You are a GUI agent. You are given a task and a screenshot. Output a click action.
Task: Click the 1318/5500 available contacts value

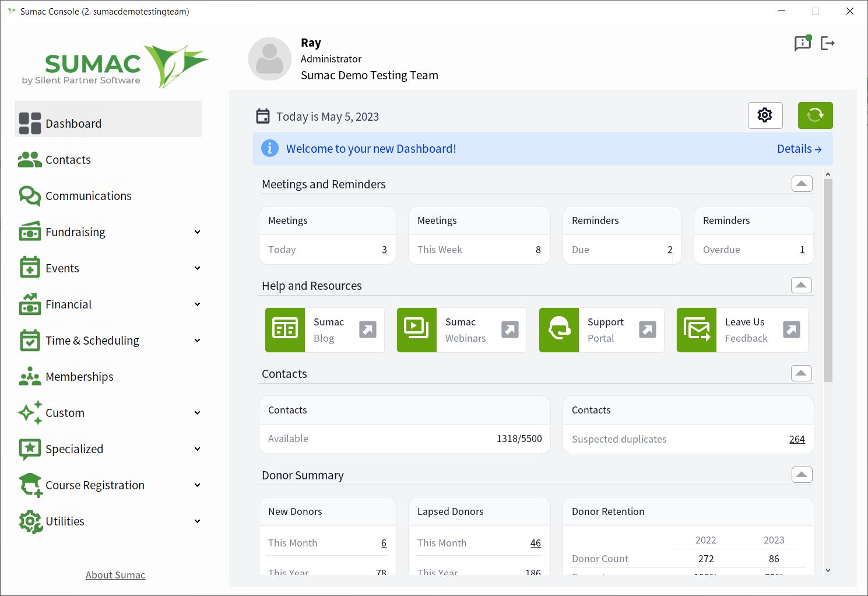[519, 439]
